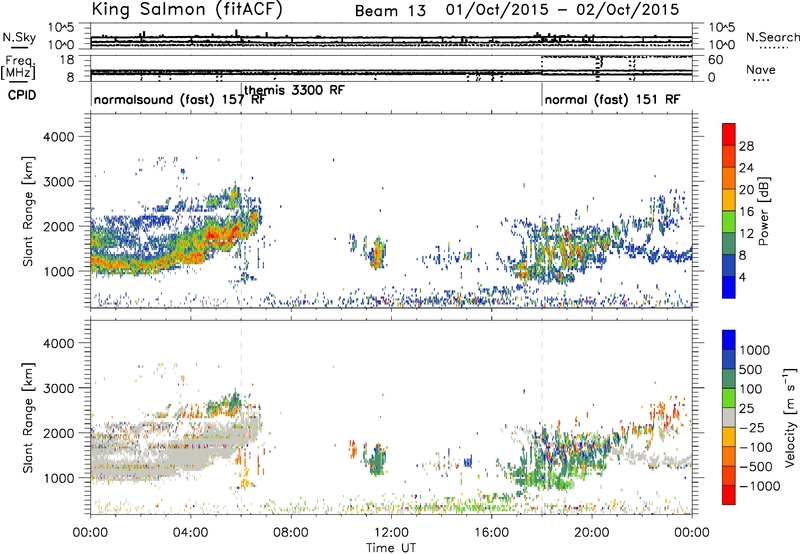Select the 'Freq. [MHz]' axis label

click(18, 68)
